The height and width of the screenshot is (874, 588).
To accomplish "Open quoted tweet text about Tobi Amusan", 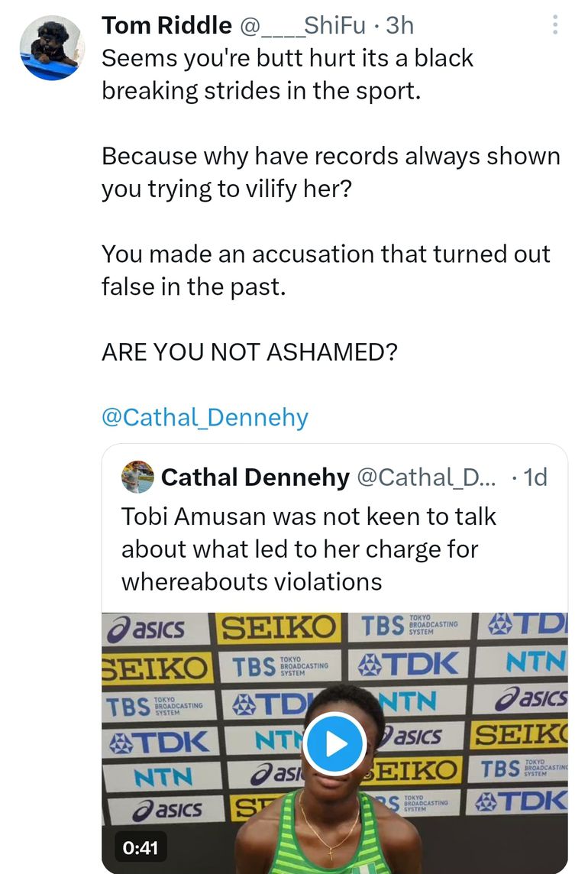I will point(309,549).
